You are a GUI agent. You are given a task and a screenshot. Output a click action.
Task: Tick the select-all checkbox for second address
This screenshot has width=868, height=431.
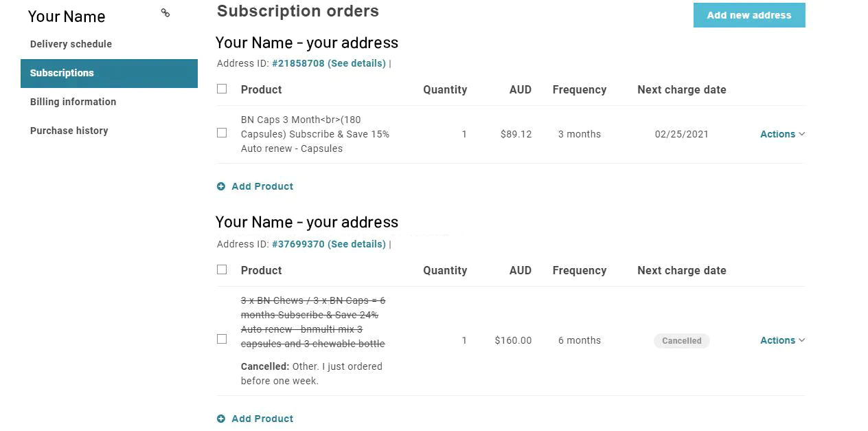point(222,269)
